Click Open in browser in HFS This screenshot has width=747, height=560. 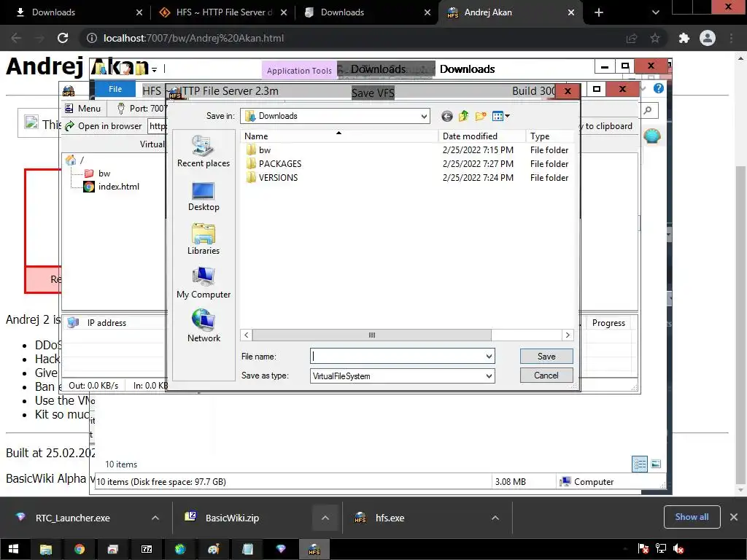click(104, 126)
